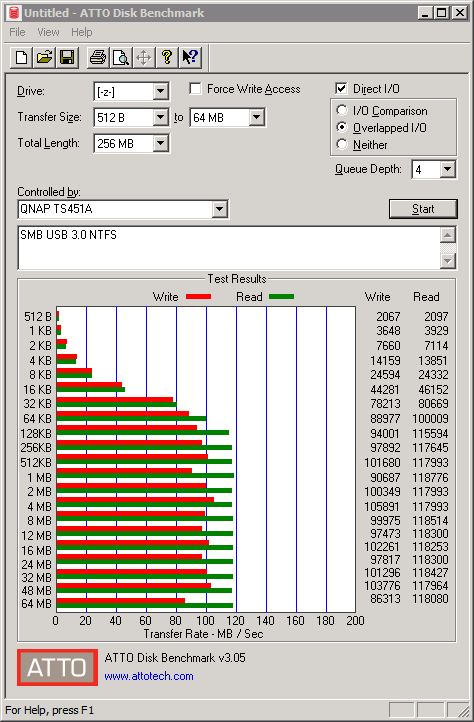Select the I/O Comparison radio option
This screenshot has height=722, width=474.
[342, 111]
